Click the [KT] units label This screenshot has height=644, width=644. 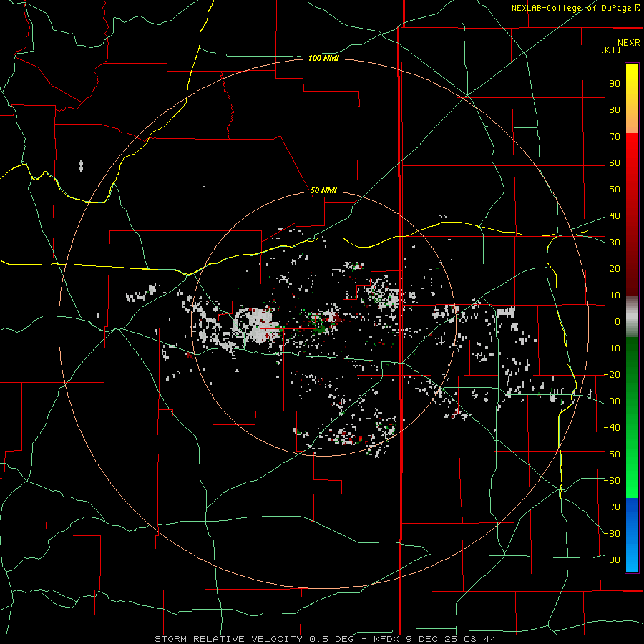coord(610,49)
